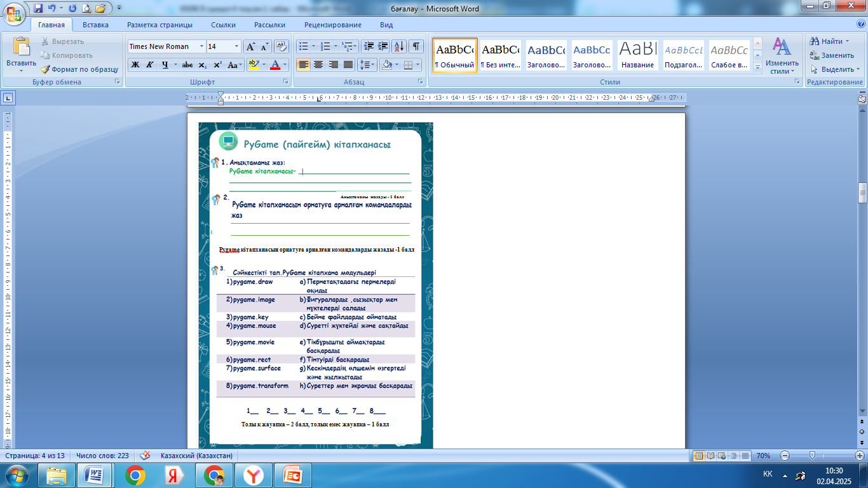Viewport: 868px width, 488px height.
Task: Click zoom in plus button
Action: pos(860,456)
